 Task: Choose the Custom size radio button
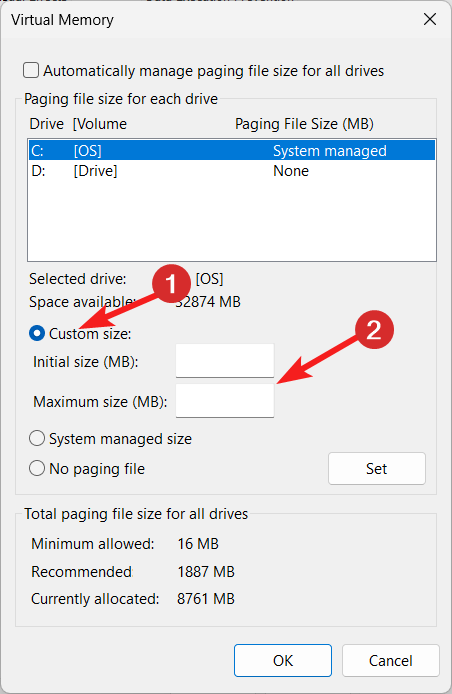pos(37,333)
